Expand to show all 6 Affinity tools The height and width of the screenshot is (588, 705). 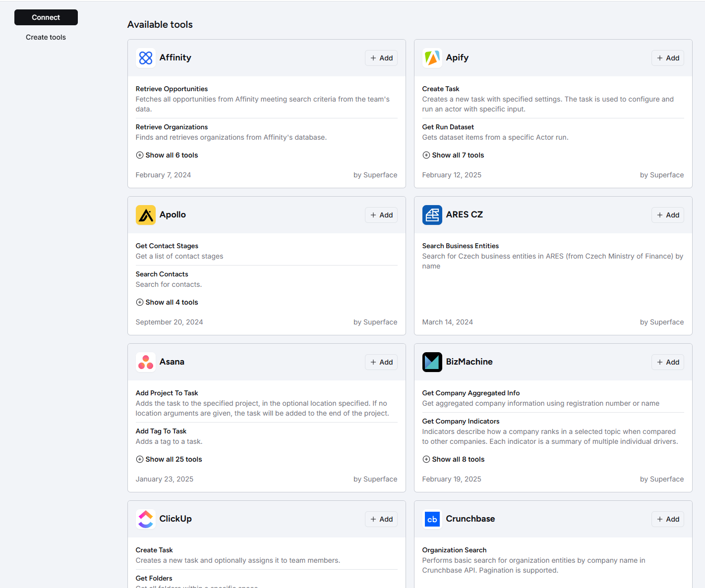tap(167, 155)
